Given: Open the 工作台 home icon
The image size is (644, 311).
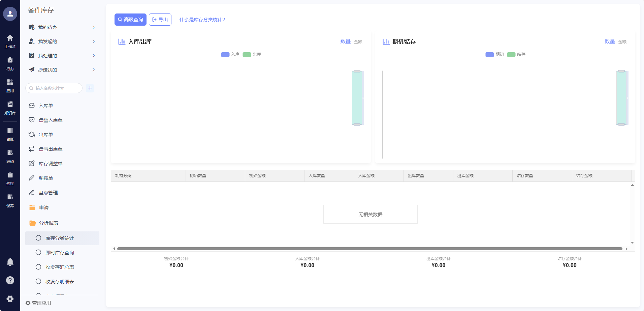Looking at the screenshot, I should pyautogui.click(x=10, y=41).
